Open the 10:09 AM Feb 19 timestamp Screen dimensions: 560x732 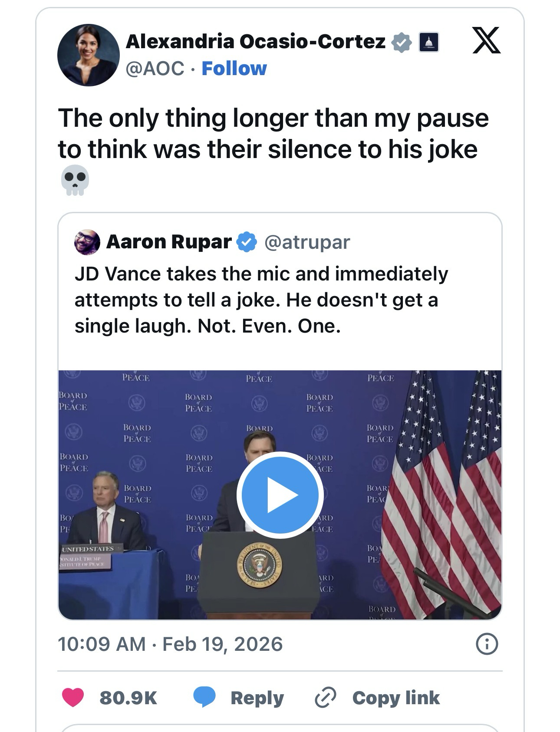170,644
